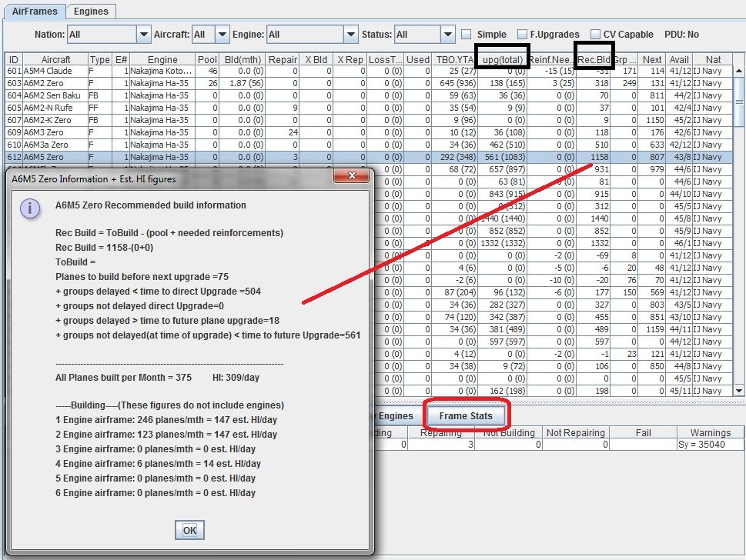Sort by the ID column header
Screen dimensions: 746x560
(14, 59)
